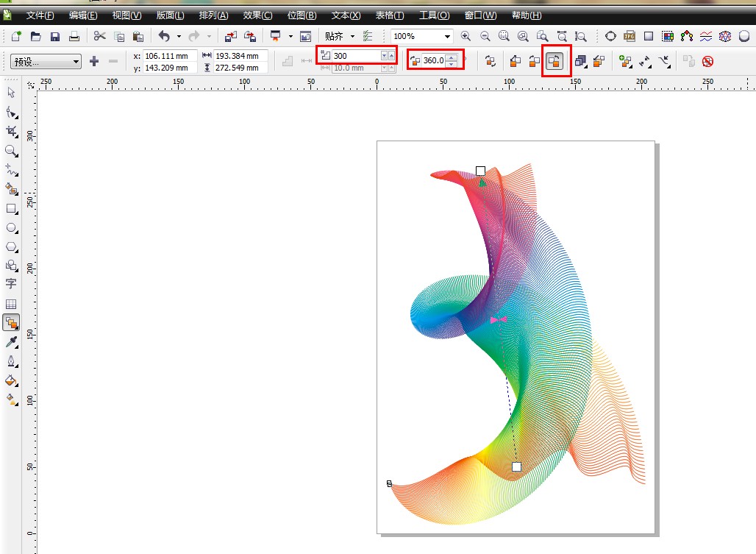This screenshot has width=756, height=554.
Task: Choose the Rectangle tool
Action: point(11,209)
